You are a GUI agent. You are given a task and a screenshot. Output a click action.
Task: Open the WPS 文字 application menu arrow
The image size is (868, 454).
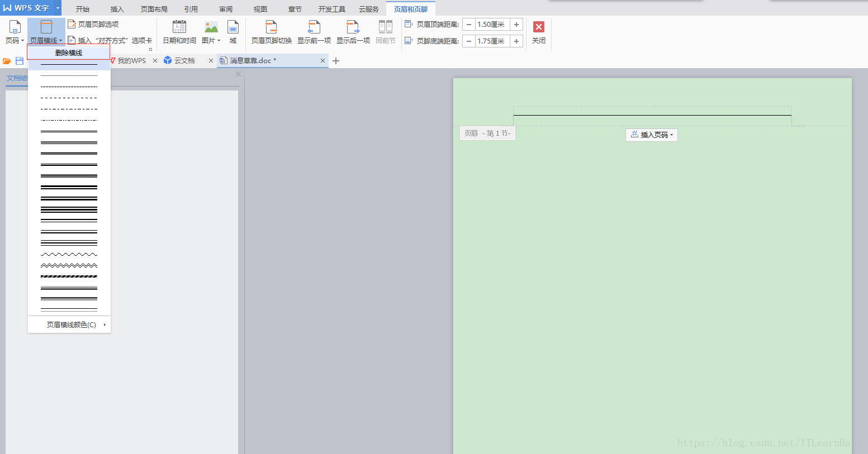58,8
